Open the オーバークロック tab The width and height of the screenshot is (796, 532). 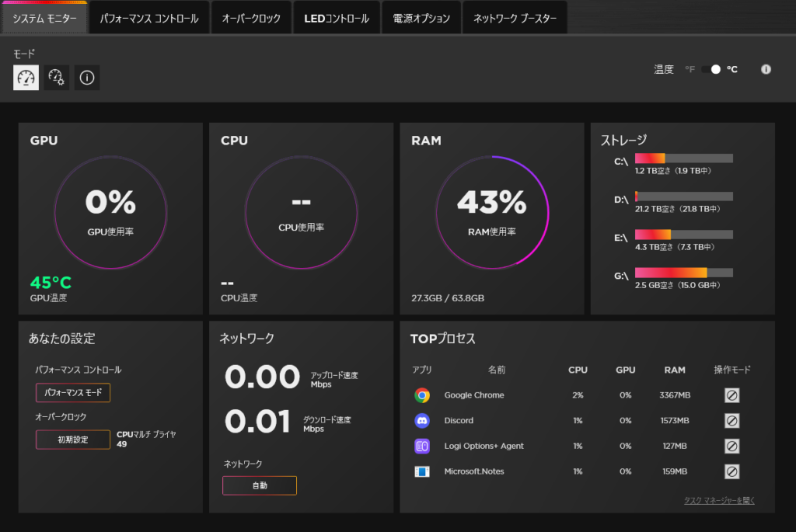point(251,19)
